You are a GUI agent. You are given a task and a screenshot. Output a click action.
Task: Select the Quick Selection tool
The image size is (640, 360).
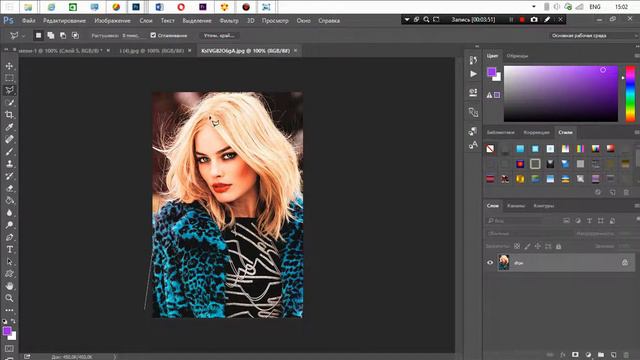click(x=9, y=102)
